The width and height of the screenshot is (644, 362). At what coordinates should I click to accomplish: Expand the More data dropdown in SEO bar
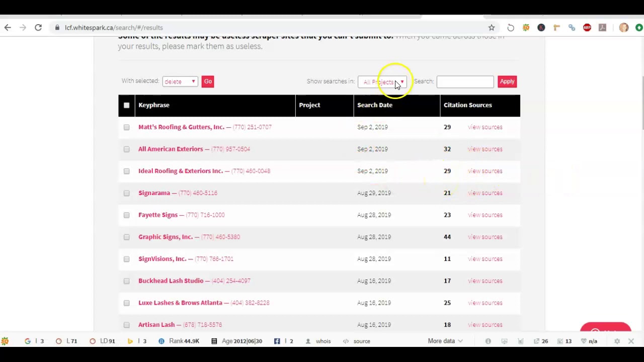tap(445, 341)
